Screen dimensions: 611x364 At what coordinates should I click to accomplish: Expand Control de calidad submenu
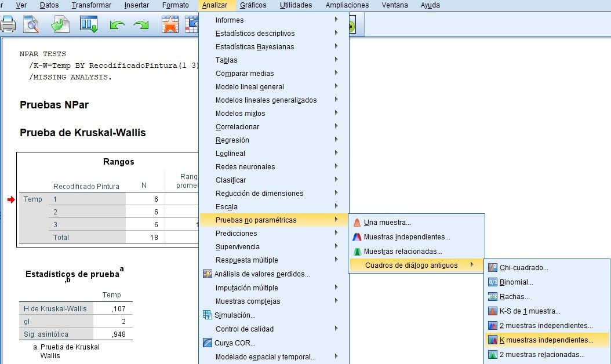pos(274,329)
